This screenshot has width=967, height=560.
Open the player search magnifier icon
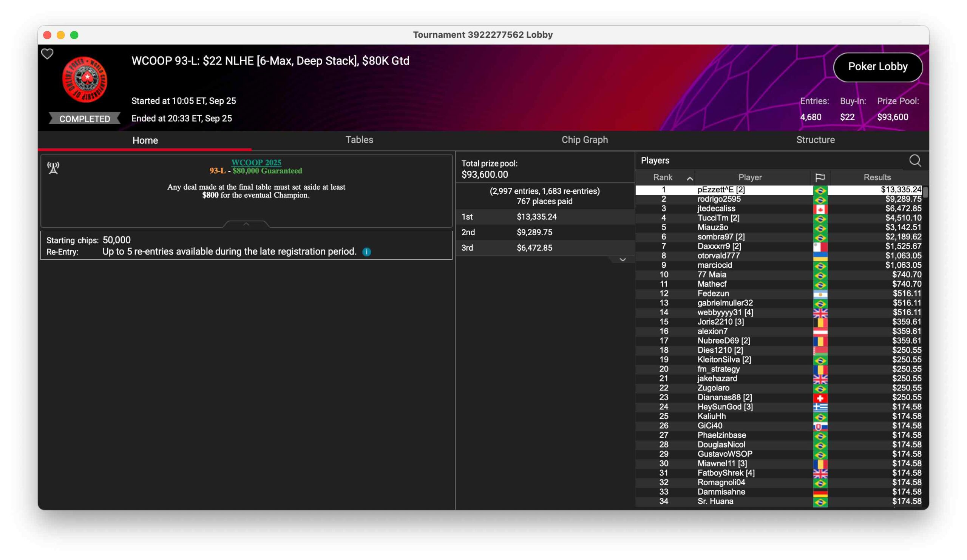[915, 160]
